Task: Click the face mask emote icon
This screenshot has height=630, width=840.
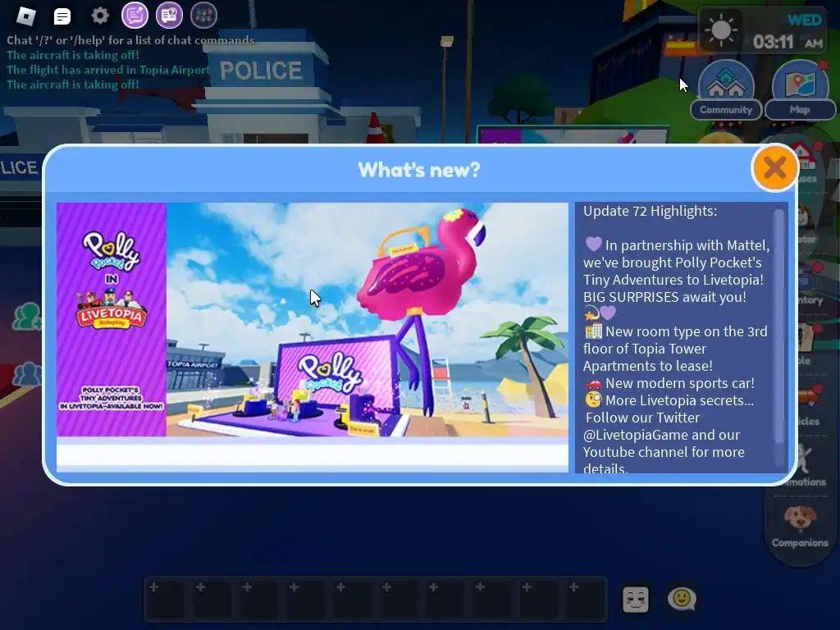Action: point(636,599)
